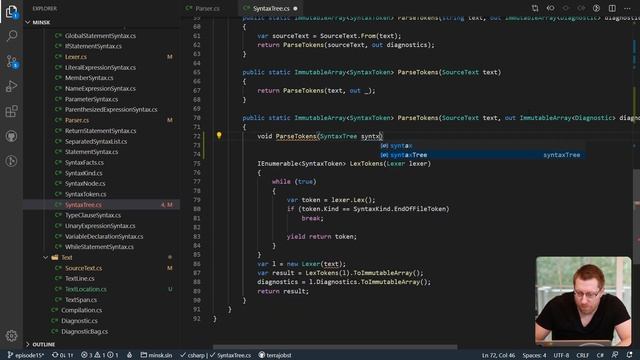Click the run circle icon in editor toolbar
This screenshot has height=360, width=640.
click(x=596, y=8)
